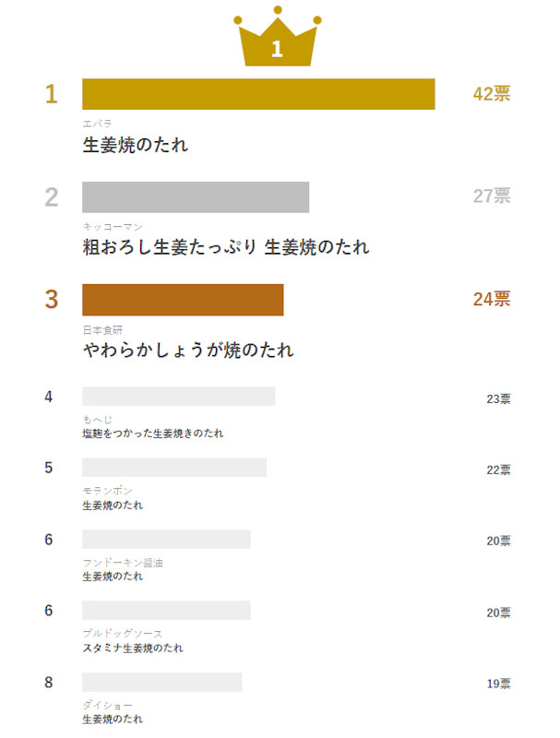560x738 pixels.
Task: Open エバラ 生姜焼のたれ product title
Action: click(x=136, y=145)
